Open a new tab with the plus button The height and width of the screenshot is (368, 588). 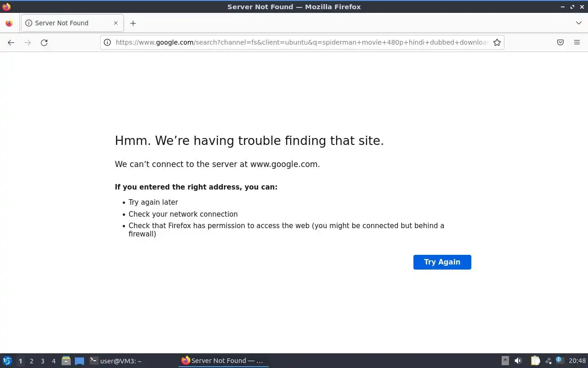click(133, 23)
